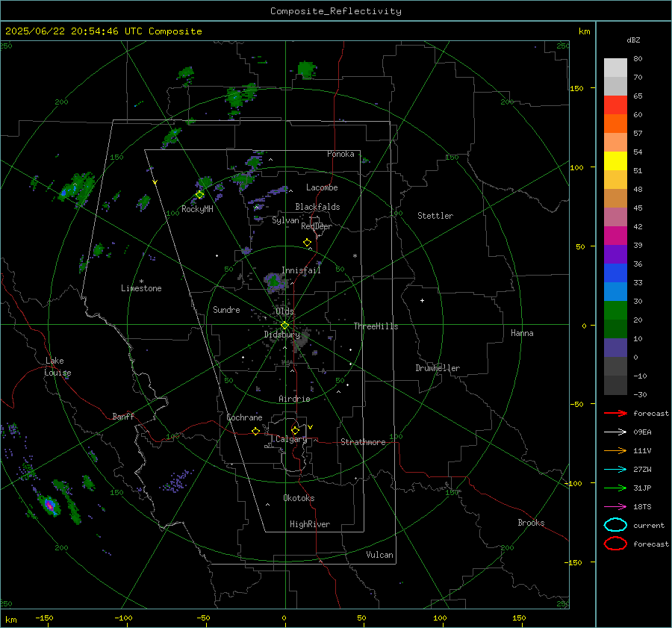Screen dimensions: 672x628
Task: Click the yellow diamond marker near RockyMH
Action: [199, 195]
